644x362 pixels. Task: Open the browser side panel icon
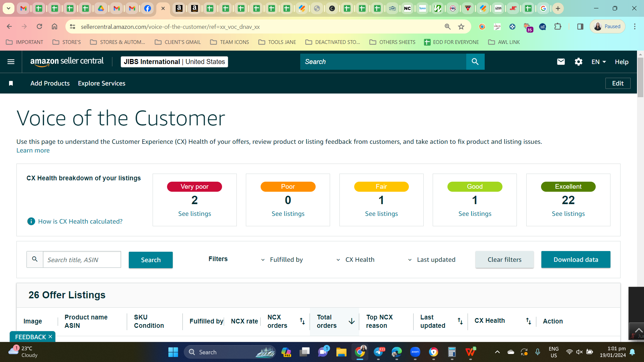(x=580, y=26)
